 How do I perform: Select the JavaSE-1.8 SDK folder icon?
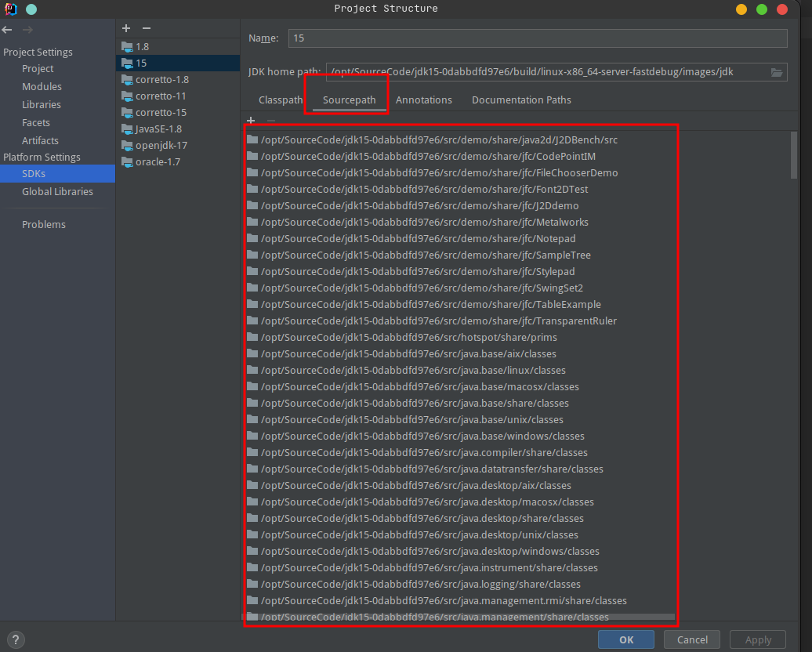(x=127, y=129)
